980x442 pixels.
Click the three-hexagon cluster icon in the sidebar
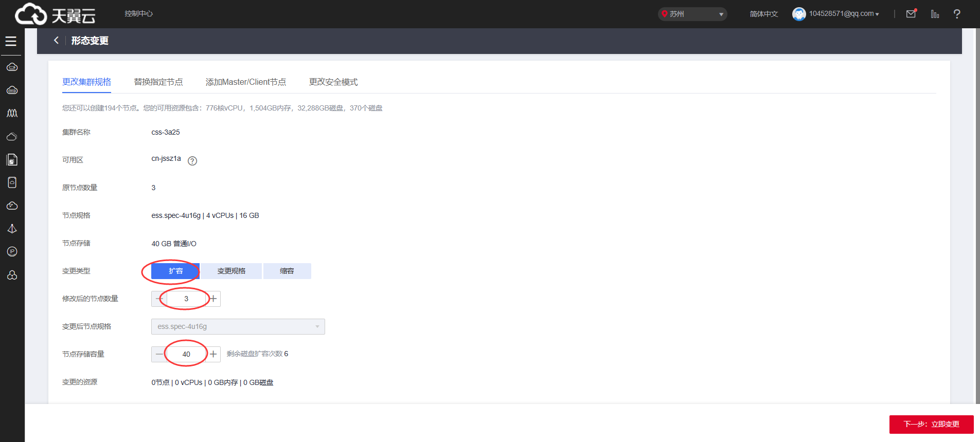click(12, 275)
